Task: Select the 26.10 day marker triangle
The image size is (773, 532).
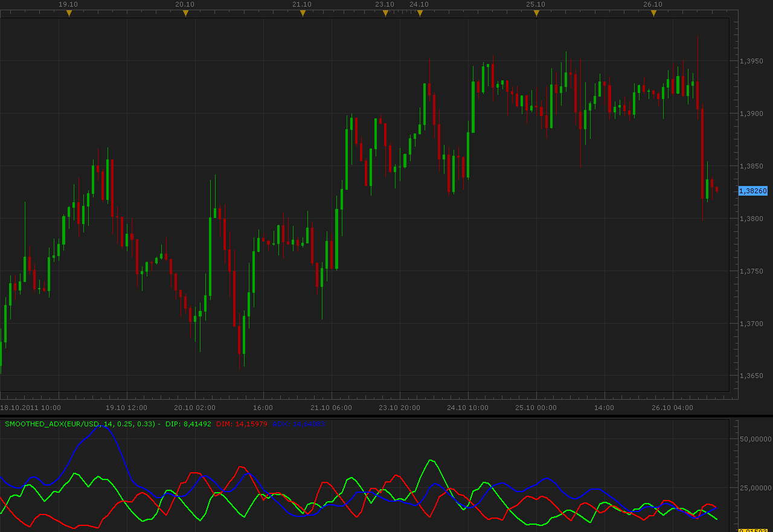Action: [653, 13]
